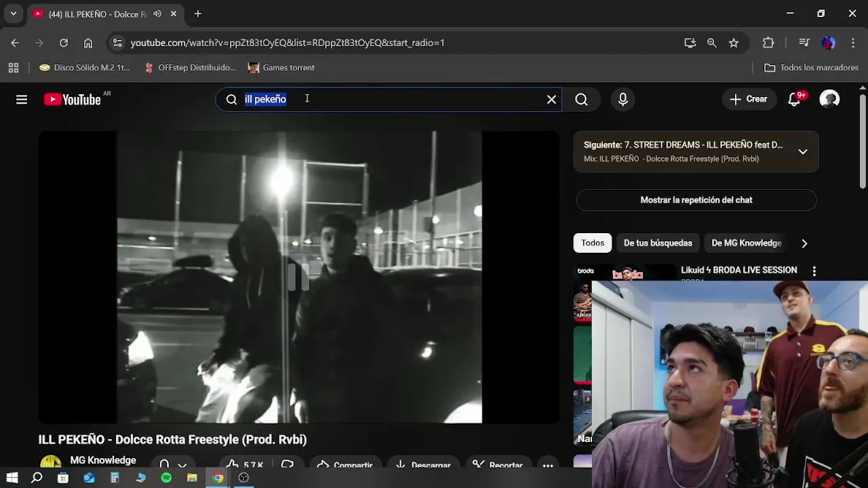Viewport: 868px width, 488px height.
Task: Open options for Likuid BRODA video
Action: 814,271
